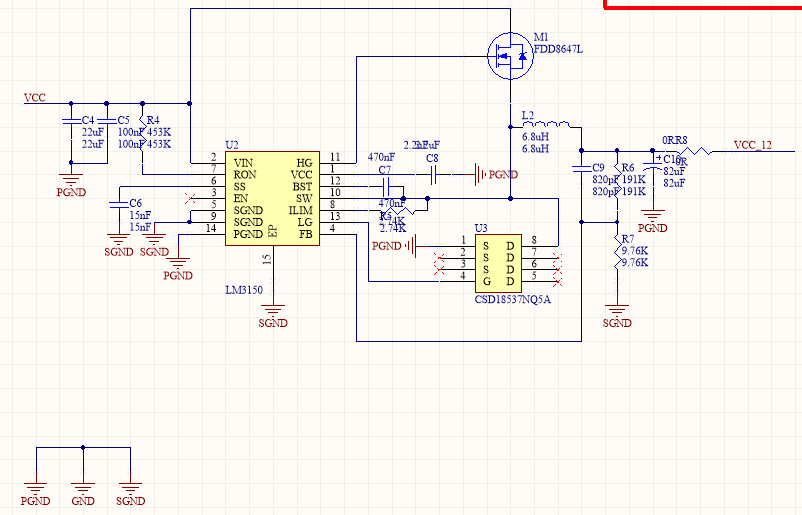802x515 pixels.
Task: Click the C5 capacitor symbol
Action: pyautogui.click(x=106, y=121)
